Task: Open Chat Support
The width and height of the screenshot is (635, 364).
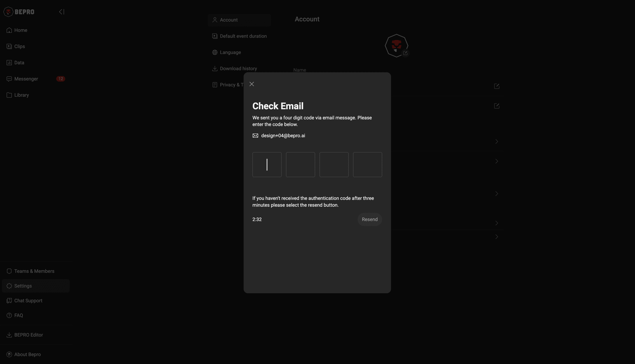Action: [x=28, y=300]
